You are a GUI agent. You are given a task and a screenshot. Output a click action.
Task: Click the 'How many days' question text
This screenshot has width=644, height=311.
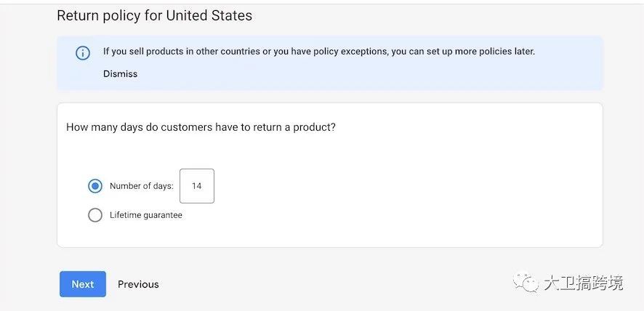(105, 127)
